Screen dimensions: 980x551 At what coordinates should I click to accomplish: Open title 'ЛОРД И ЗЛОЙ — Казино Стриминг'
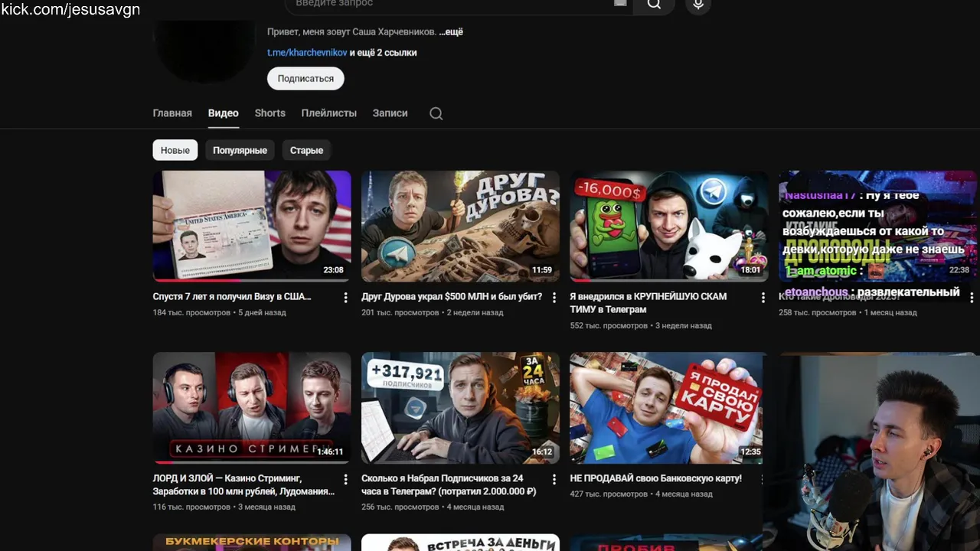tap(243, 485)
